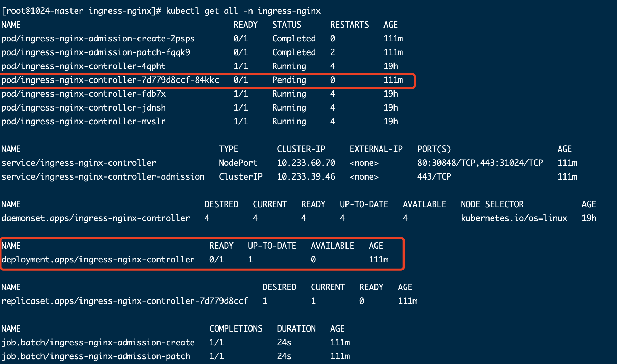Click pod/ingress-nginx-controller-mvslr name
Image resolution: width=617 pixels, height=364 pixels.
[84, 122]
